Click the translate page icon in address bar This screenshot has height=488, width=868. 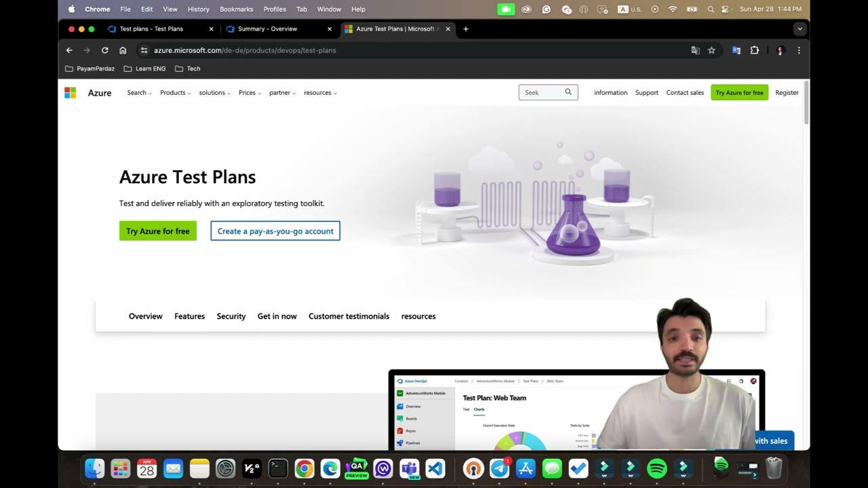coord(695,50)
